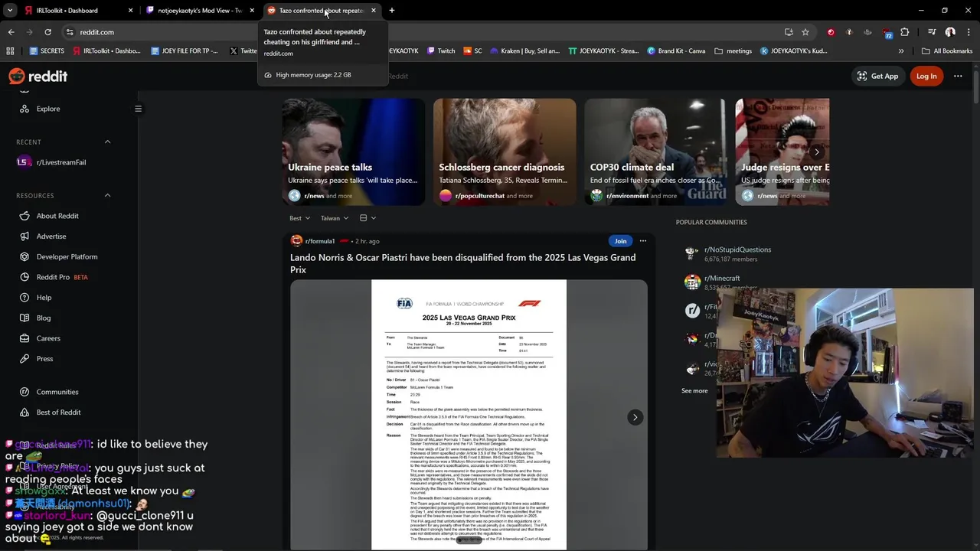Open the Ukraine peace talks card
This screenshot has width=980, height=551.
click(354, 152)
